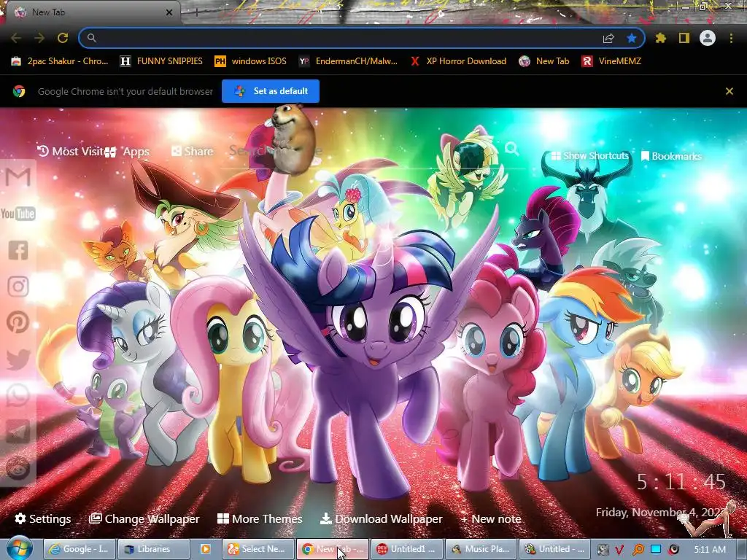747x560 pixels.
Task: Open the media player taskbar icon
Action: click(x=205, y=549)
